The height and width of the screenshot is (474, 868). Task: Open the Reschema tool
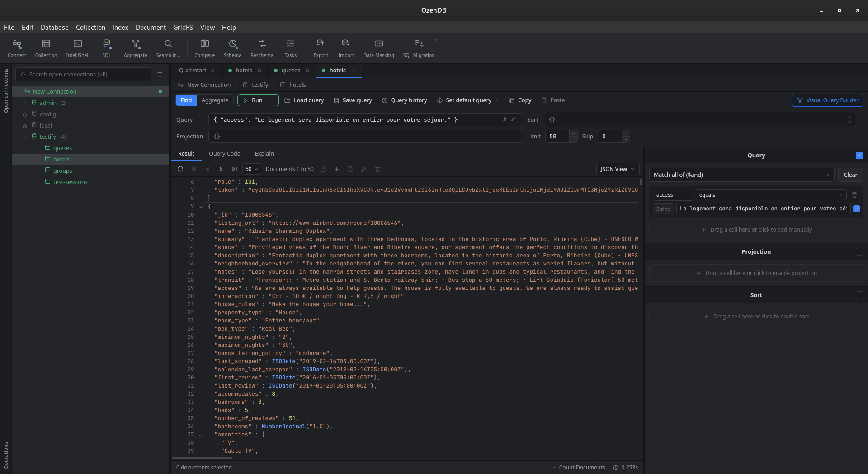pos(262,48)
